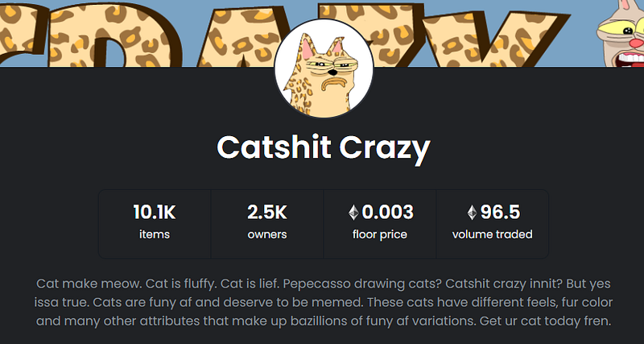Screen dimensions: 644x344
Task: Click the "floor price" label
Action: pyautogui.click(x=380, y=235)
